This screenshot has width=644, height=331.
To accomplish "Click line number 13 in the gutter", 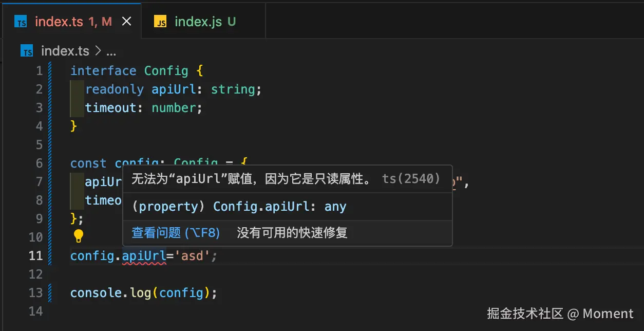I will click(35, 292).
